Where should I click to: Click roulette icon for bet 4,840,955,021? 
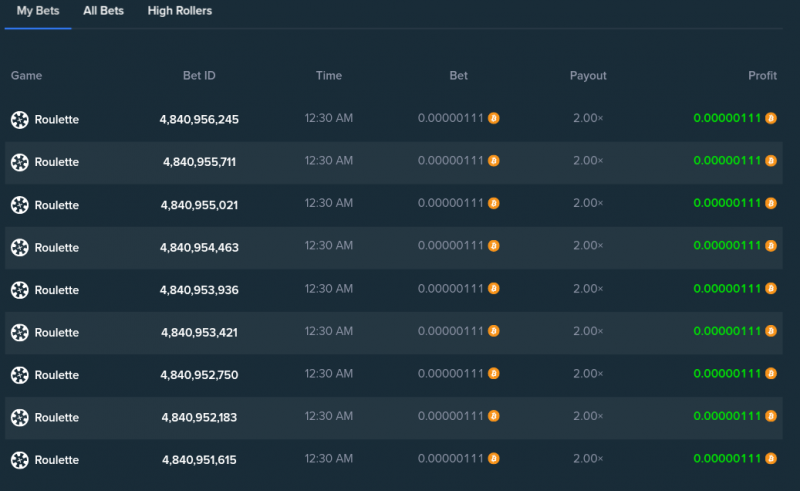[20, 205]
